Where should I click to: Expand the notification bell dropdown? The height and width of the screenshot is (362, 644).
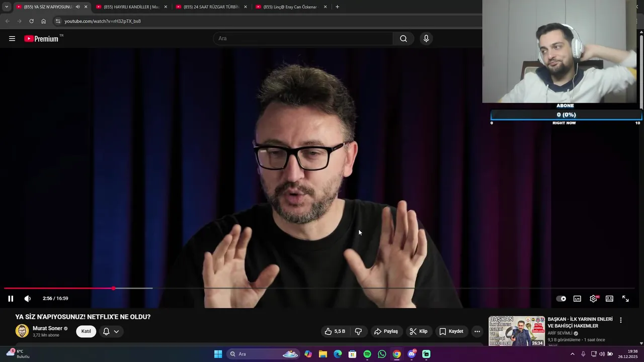tap(111, 331)
